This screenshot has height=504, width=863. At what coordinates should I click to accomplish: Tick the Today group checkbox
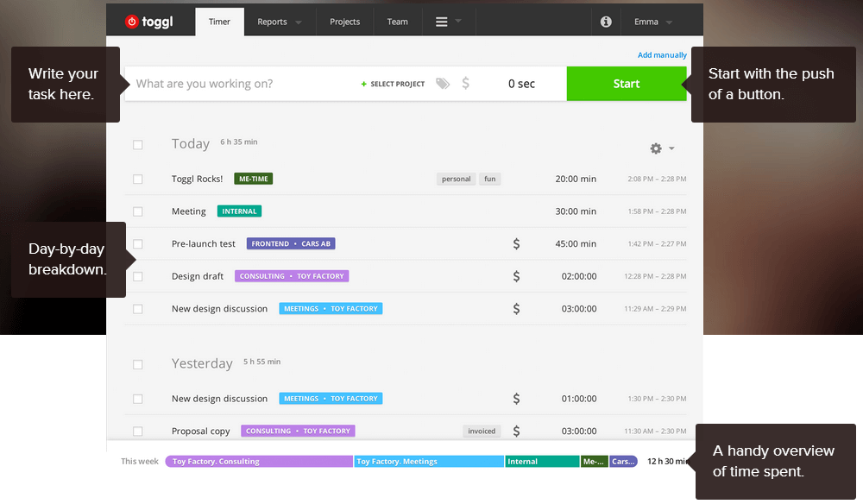tap(137, 145)
